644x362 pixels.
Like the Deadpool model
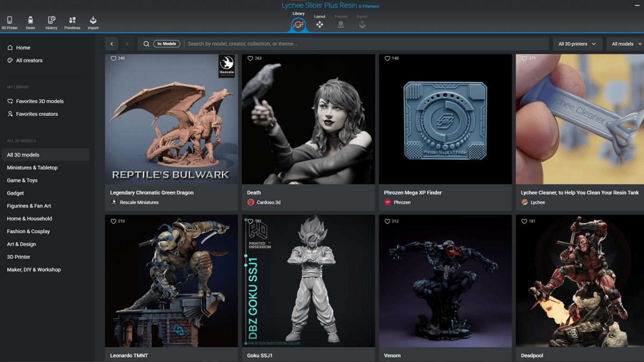524,221
